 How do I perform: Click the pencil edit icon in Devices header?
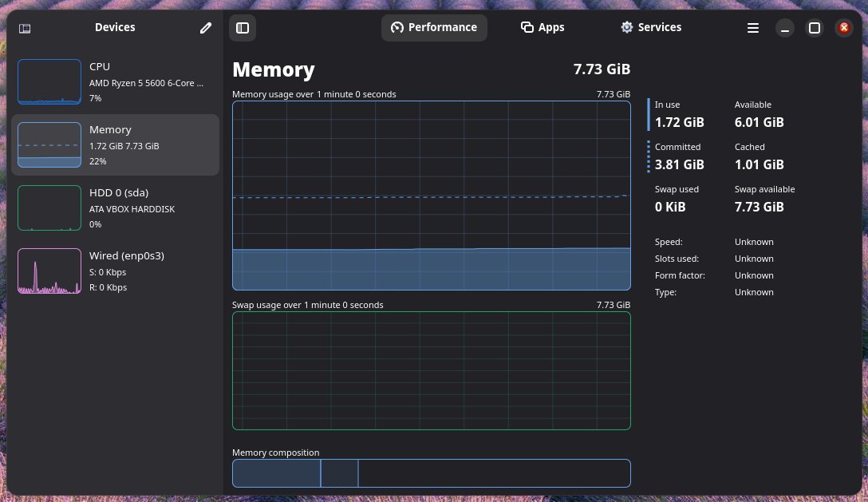205,28
